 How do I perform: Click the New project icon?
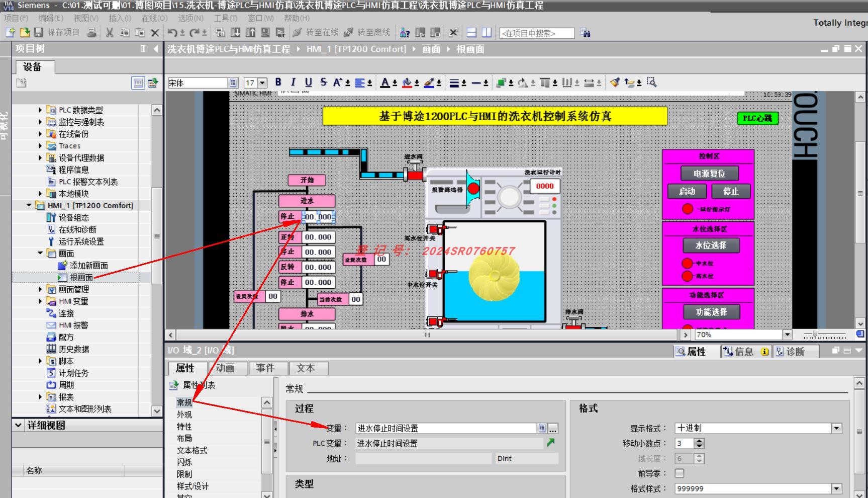10,33
